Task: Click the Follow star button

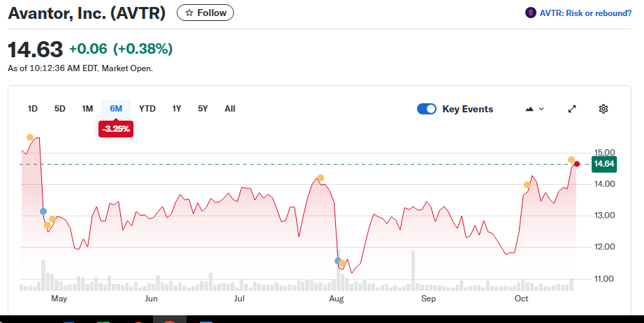Action: coord(205,13)
